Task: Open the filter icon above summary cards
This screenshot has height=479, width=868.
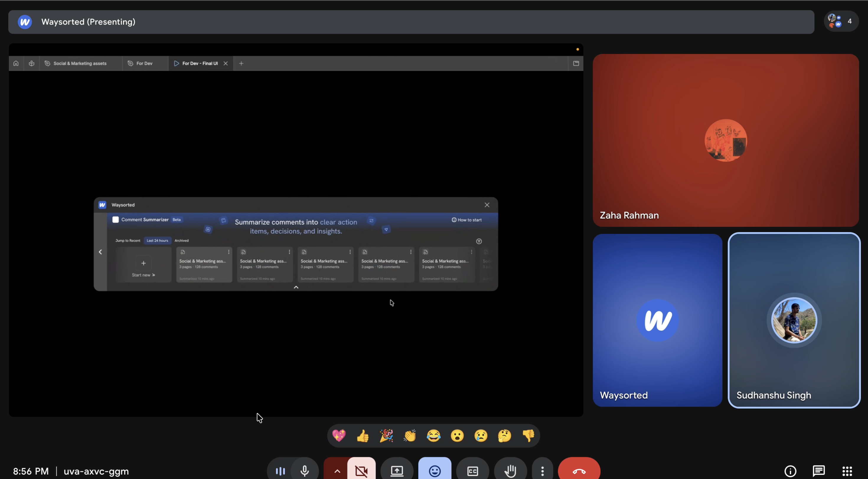Action: 479,241
